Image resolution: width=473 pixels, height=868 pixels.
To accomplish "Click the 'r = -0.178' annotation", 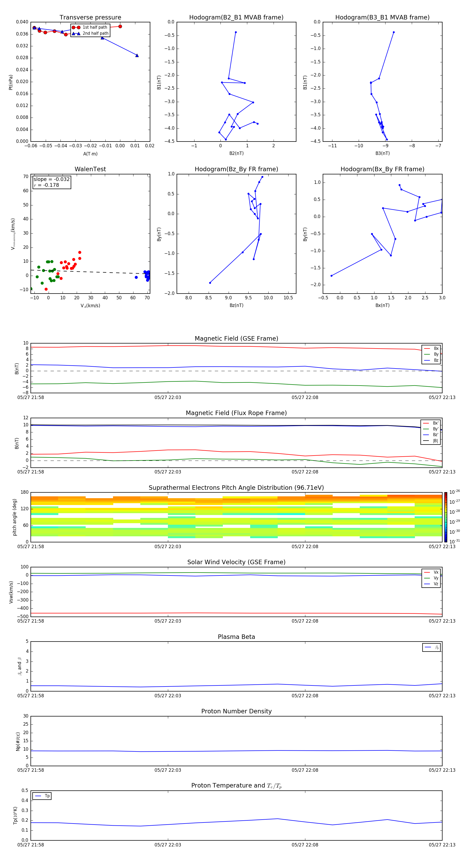I will tap(47, 185).
